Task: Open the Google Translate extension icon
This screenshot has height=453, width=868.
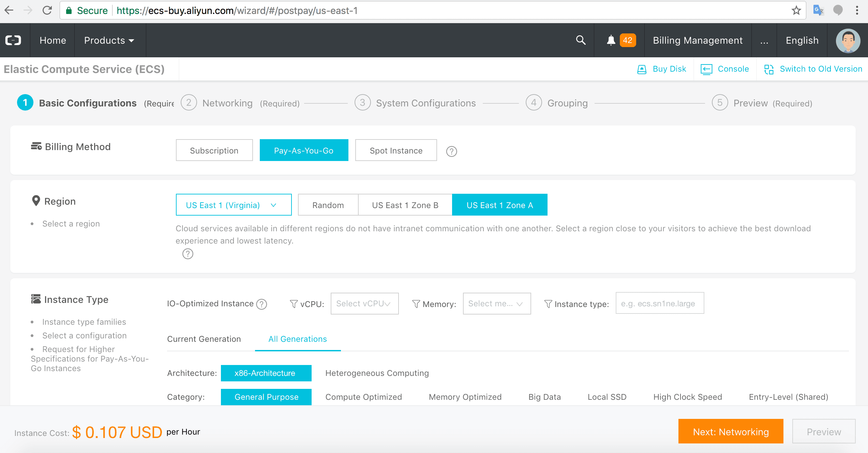Action: (818, 10)
